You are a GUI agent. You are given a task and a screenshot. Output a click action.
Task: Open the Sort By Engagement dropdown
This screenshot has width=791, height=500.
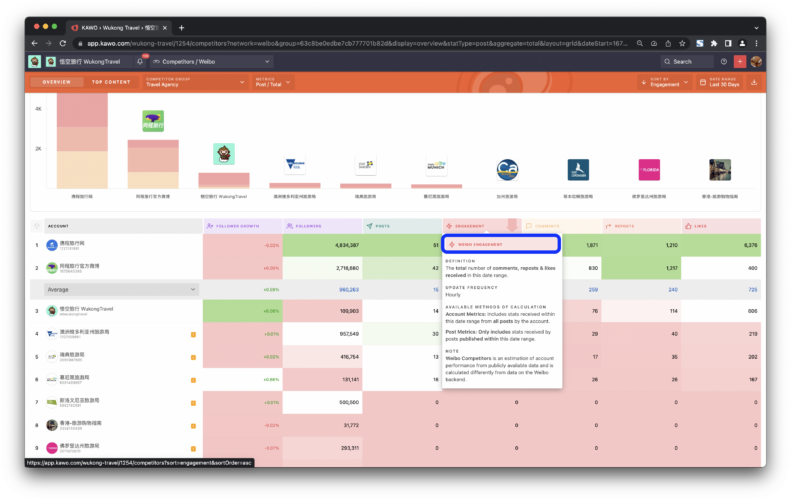[x=664, y=83]
